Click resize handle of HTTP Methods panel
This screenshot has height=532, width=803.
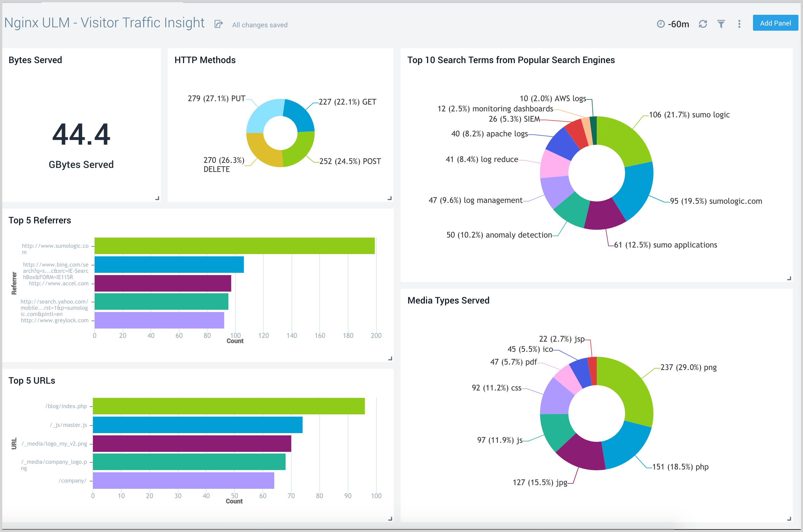(x=390, y=198)
